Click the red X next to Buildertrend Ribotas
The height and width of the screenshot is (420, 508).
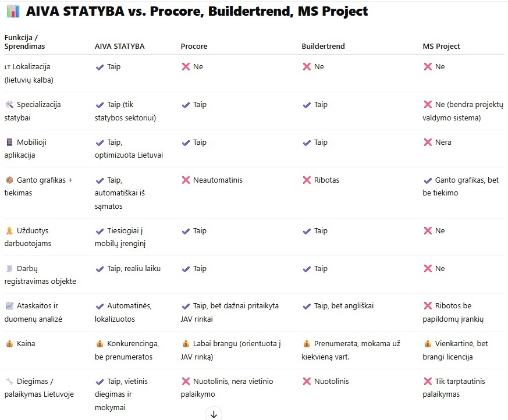pos(307,180)
